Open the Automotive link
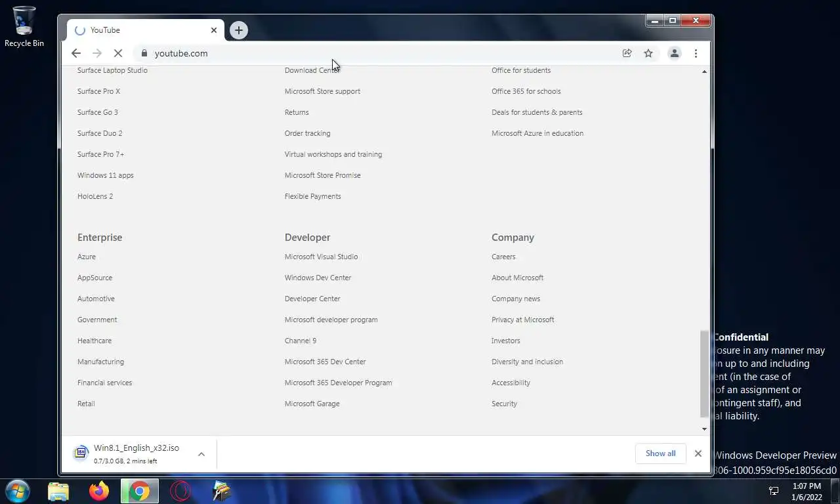 tap(96, 299)
